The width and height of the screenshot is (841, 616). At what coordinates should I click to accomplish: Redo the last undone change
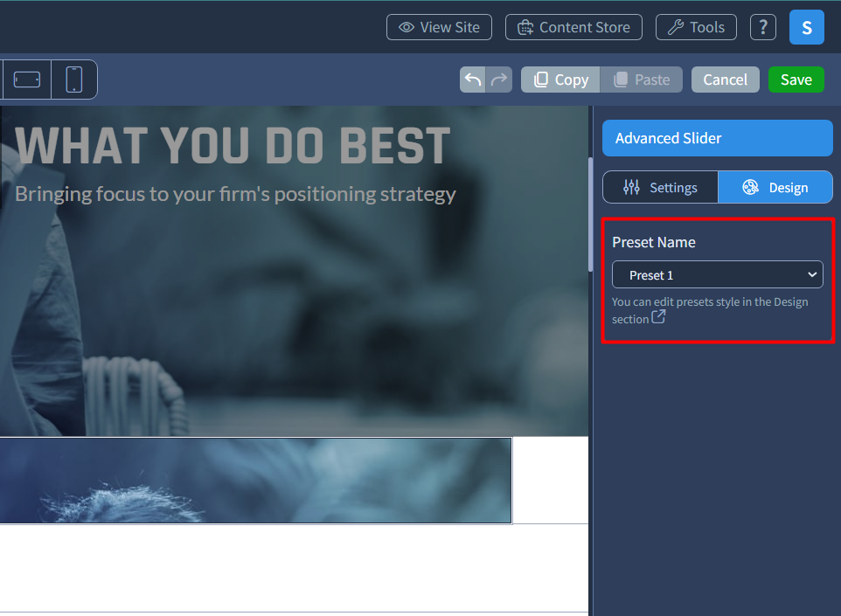499,80
